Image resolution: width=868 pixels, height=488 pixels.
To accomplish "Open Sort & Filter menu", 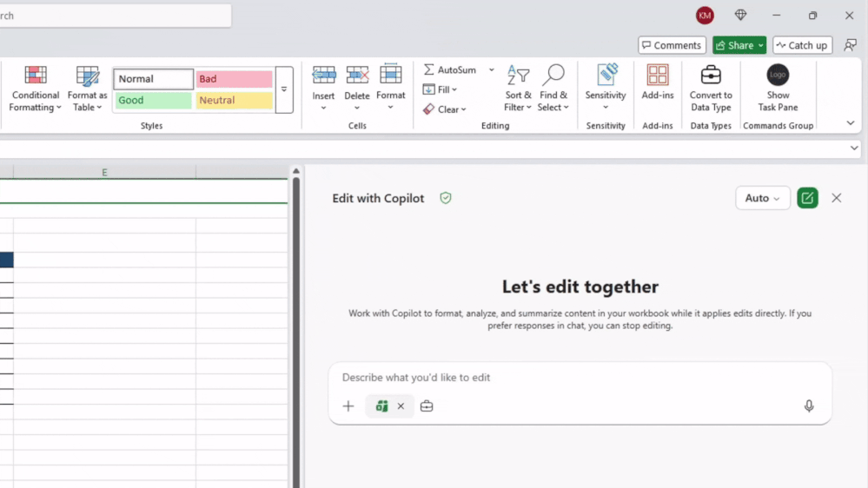I will point(518,89).
